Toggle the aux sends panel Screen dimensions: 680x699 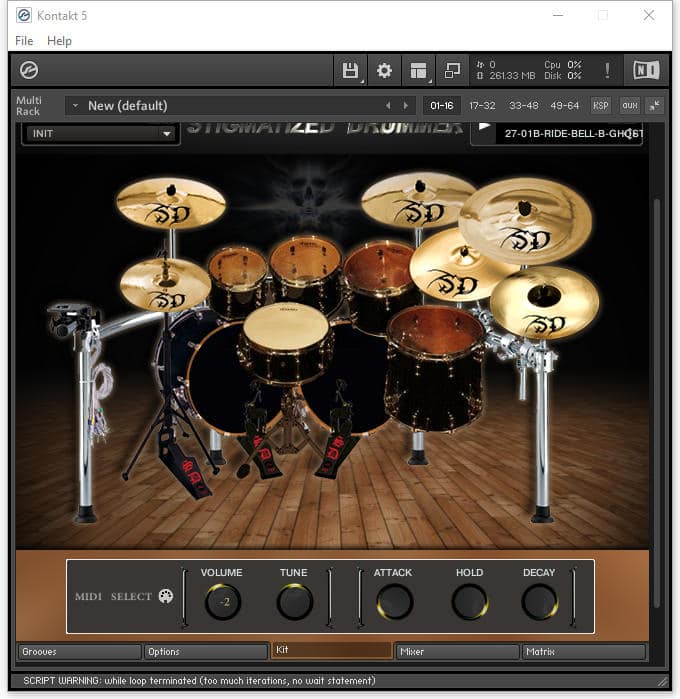pos(629,106)
